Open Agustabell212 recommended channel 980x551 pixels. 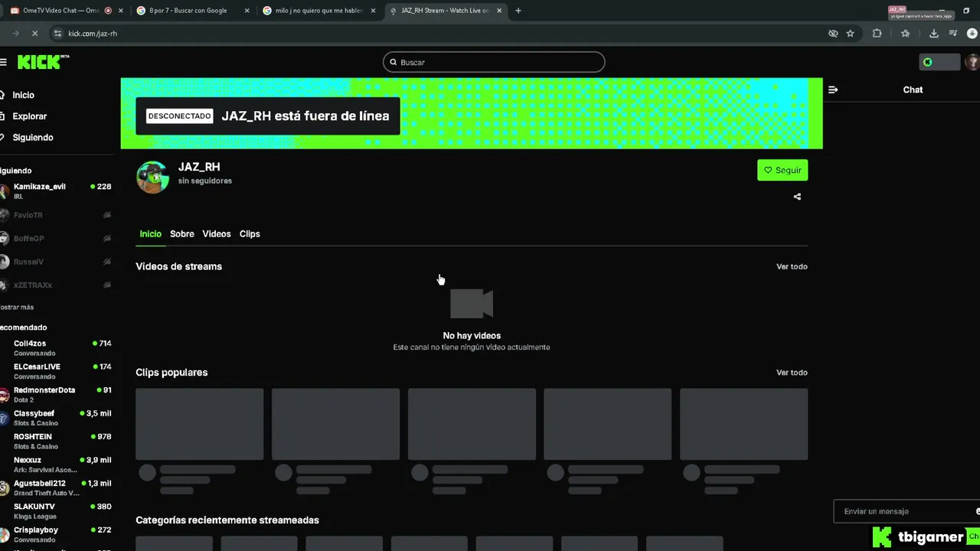coord(56,487)
